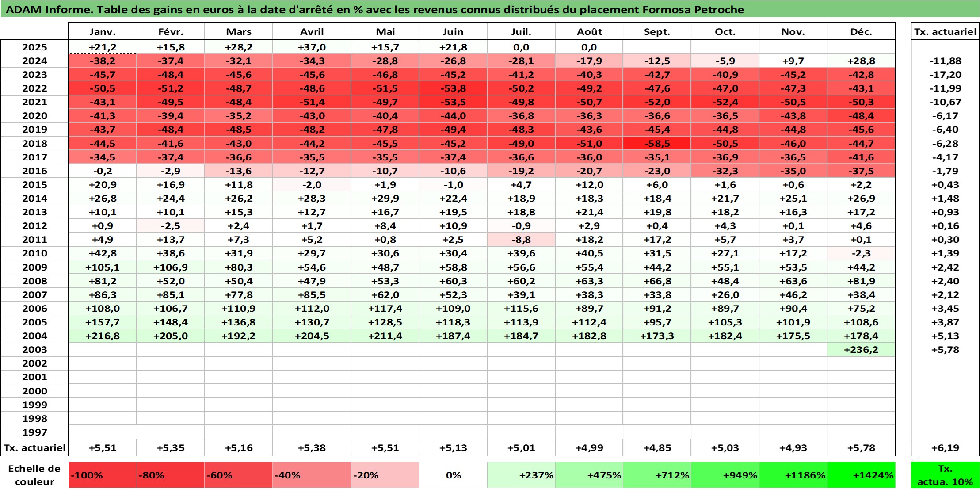
Task: Click the 0% color scale swatch
Action: (453, 475)
